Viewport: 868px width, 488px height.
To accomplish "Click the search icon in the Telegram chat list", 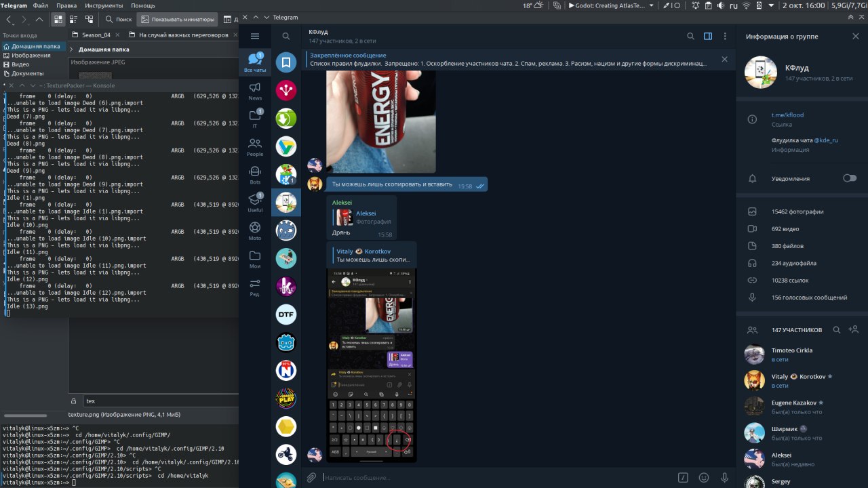I will point(286,36).
